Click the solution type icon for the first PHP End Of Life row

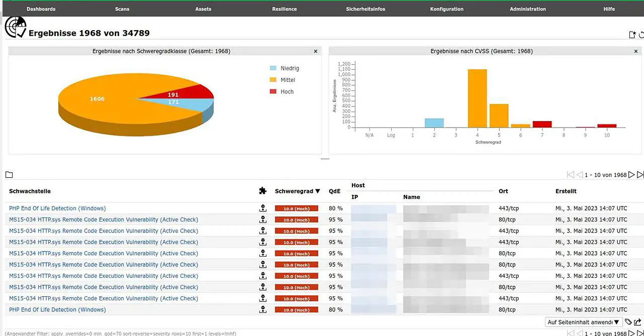(262, 208)
